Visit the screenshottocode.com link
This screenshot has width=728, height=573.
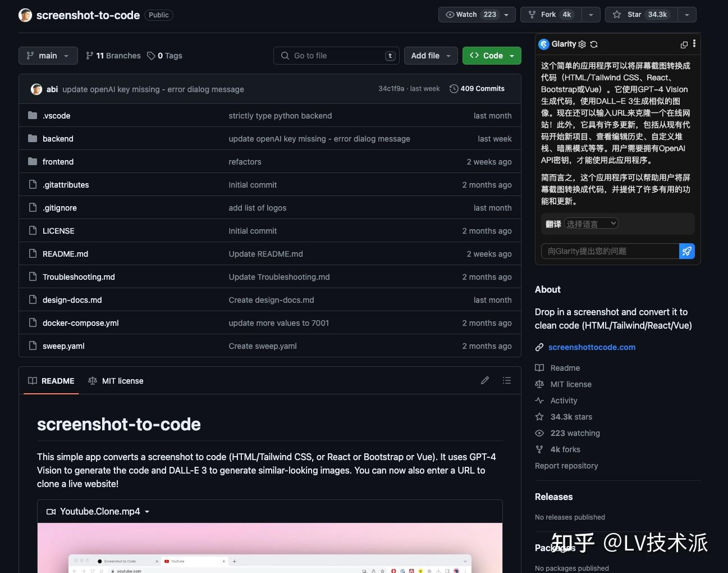592,347
